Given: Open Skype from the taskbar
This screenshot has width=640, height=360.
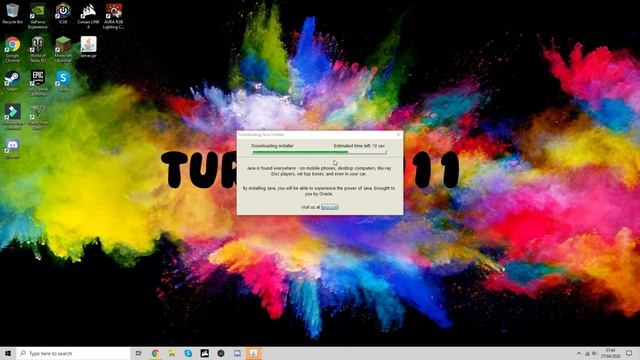Looking at the screenshot, I should pyautogui.click(x=188, y=353).
